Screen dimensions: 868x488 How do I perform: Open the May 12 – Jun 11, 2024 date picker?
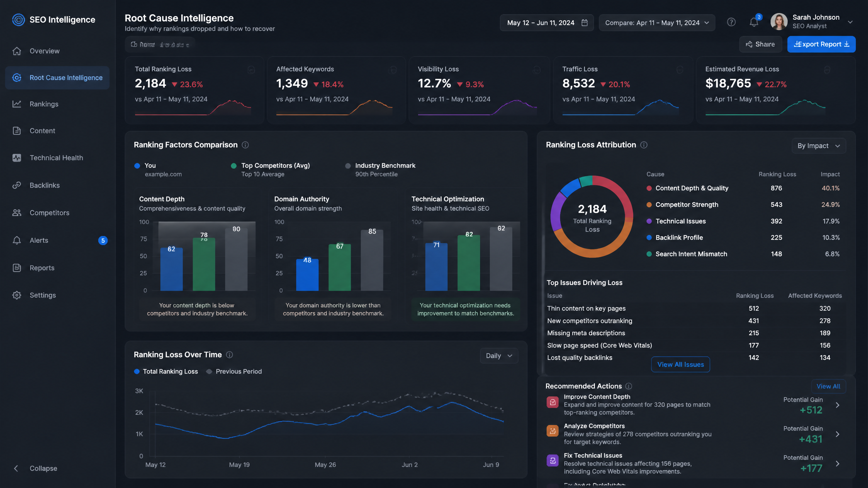(547, 23)
